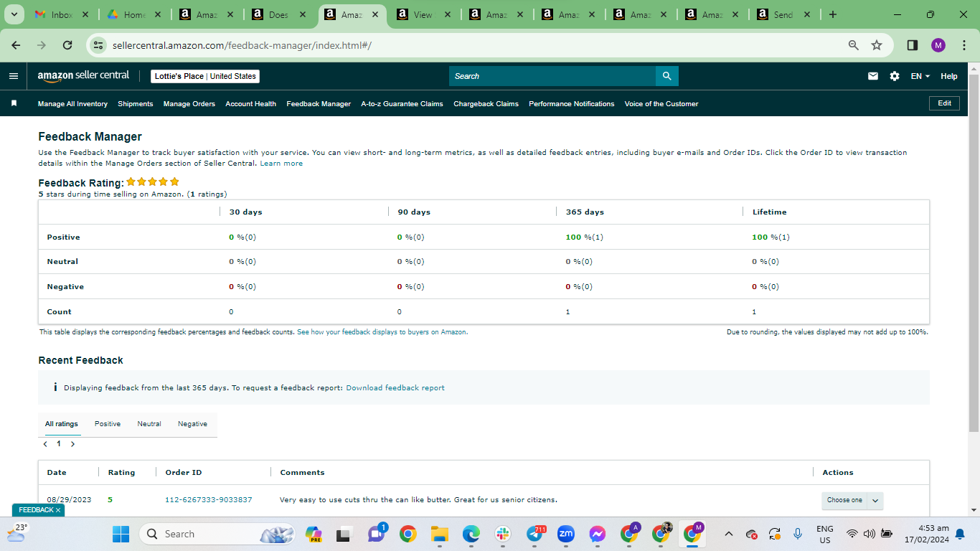
Task: View site information icon in address bar
Action: tap(100, 45)
